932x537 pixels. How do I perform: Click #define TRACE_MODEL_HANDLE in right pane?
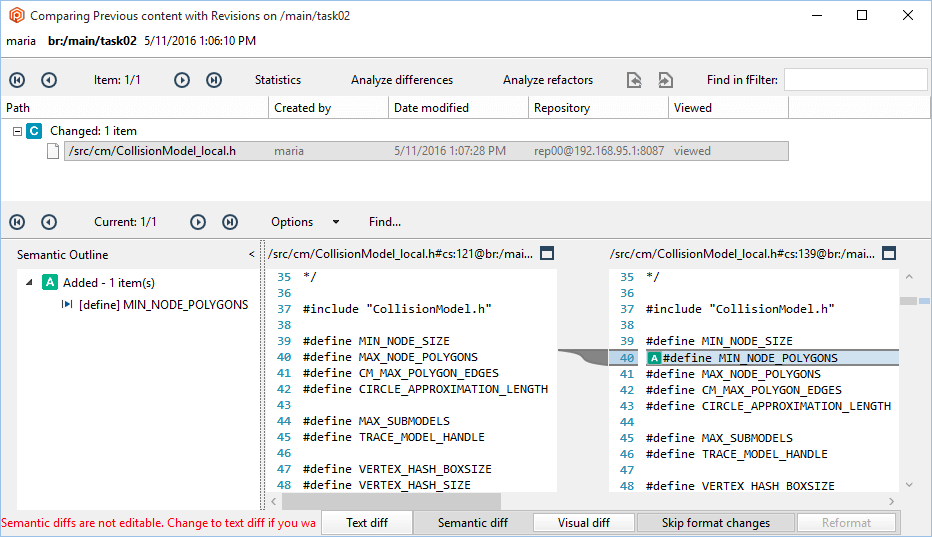pyautogui.click(x=736, y=454)
